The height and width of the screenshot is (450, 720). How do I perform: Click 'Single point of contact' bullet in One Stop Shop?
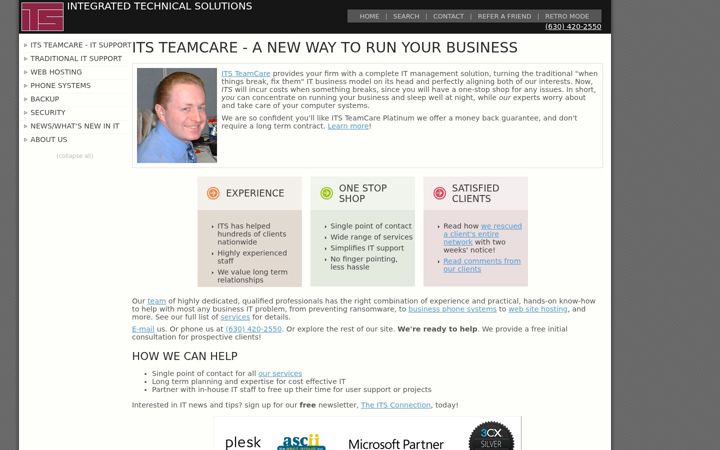(371, 226)
